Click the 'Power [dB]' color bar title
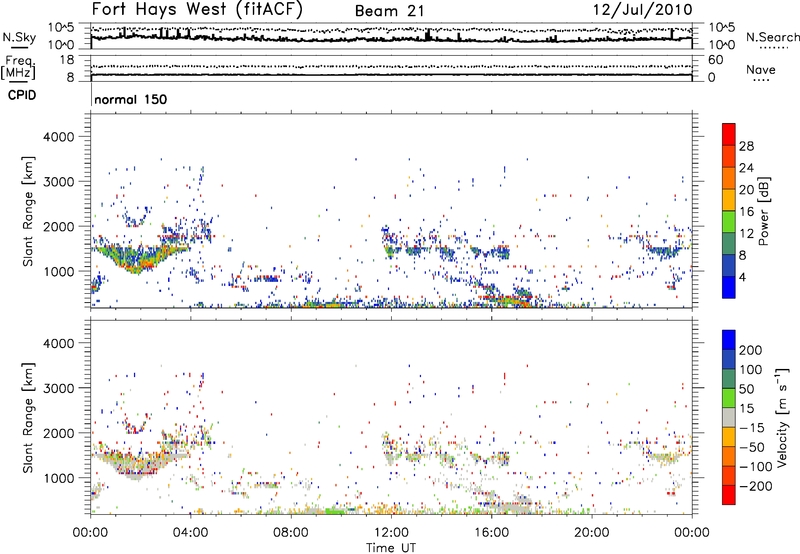Viewport: 800px width, 554px height. (x=763, y=211)
